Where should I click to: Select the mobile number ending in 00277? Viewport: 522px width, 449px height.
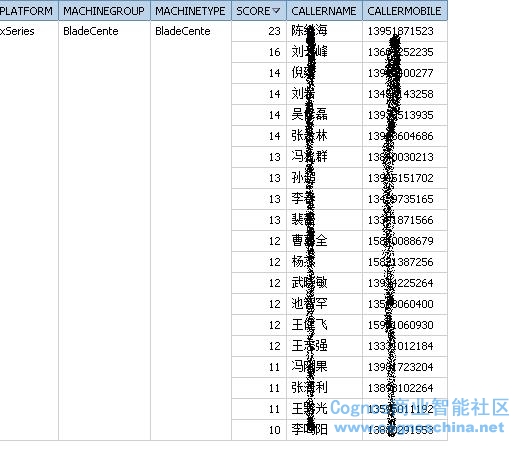[400, 73]
